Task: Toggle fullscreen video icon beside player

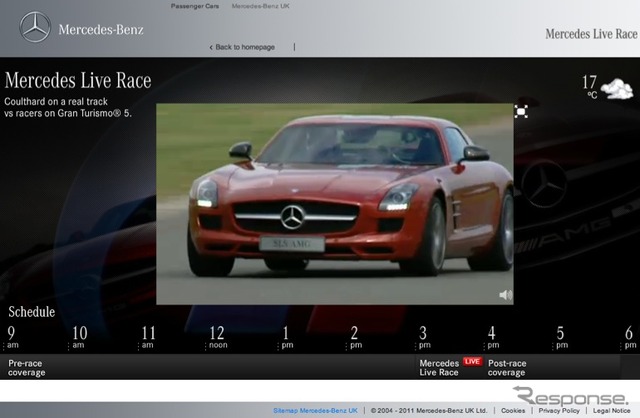Action: pos(521,111)
